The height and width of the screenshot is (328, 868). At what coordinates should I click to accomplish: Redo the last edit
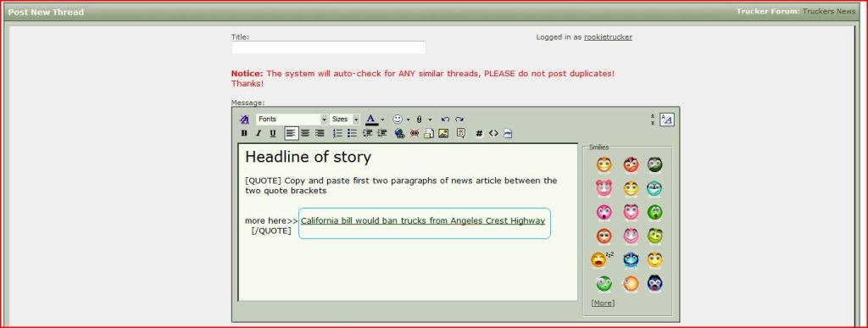click(x=459, y=120)
